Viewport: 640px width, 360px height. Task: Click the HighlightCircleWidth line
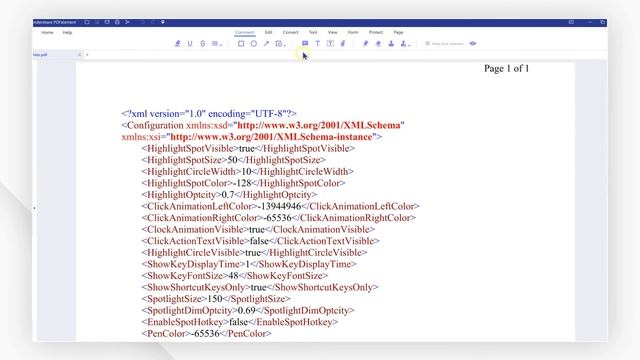point(247,171)
